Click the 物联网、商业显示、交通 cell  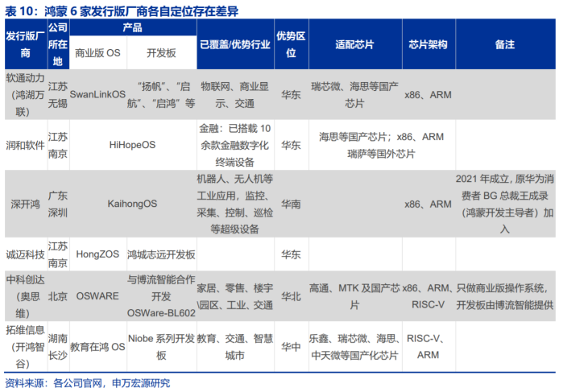[x=235, y=95]
